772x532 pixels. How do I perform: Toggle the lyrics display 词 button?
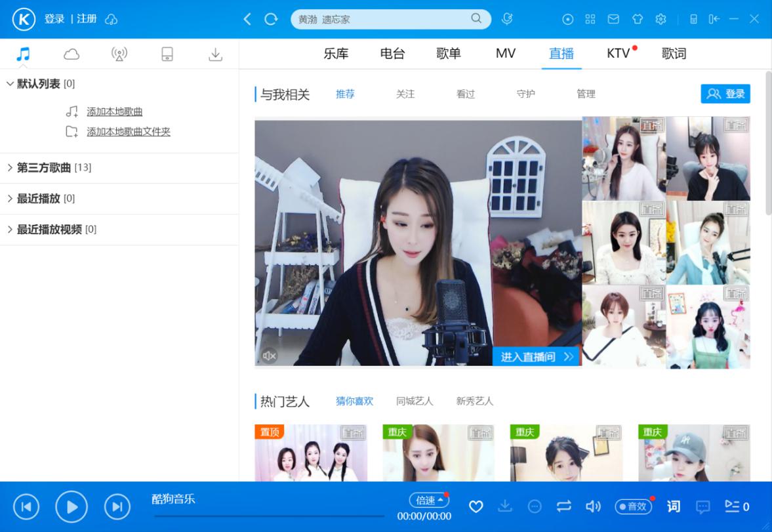click(x=674, y=506)
